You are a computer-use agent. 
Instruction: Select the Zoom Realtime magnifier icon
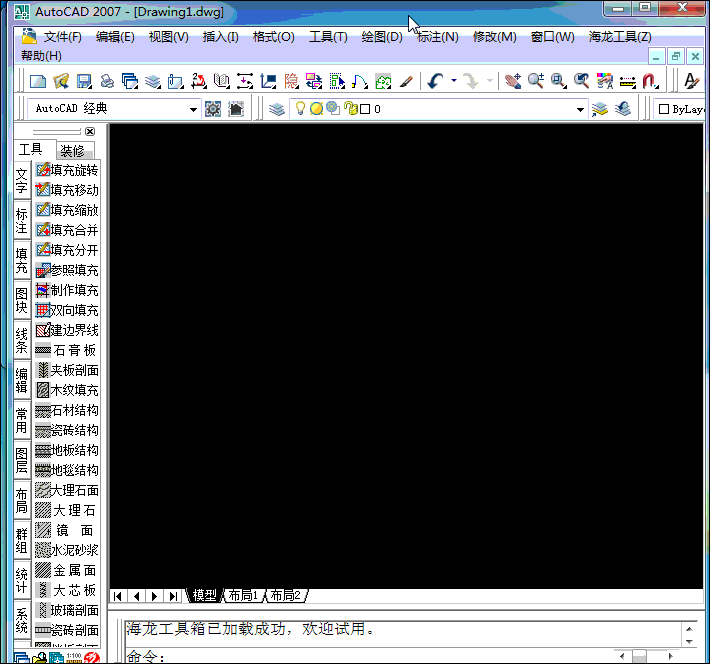[x=536, y=82]
